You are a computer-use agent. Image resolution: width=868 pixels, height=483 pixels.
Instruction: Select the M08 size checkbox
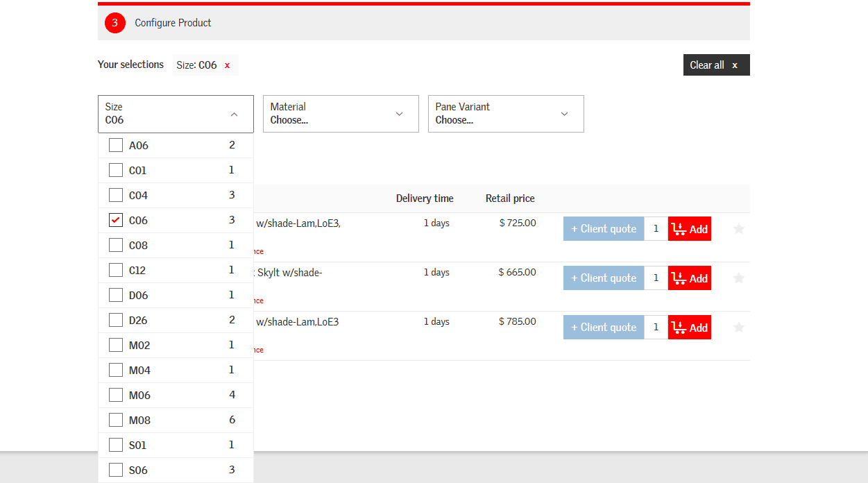[x=116, y=420]
